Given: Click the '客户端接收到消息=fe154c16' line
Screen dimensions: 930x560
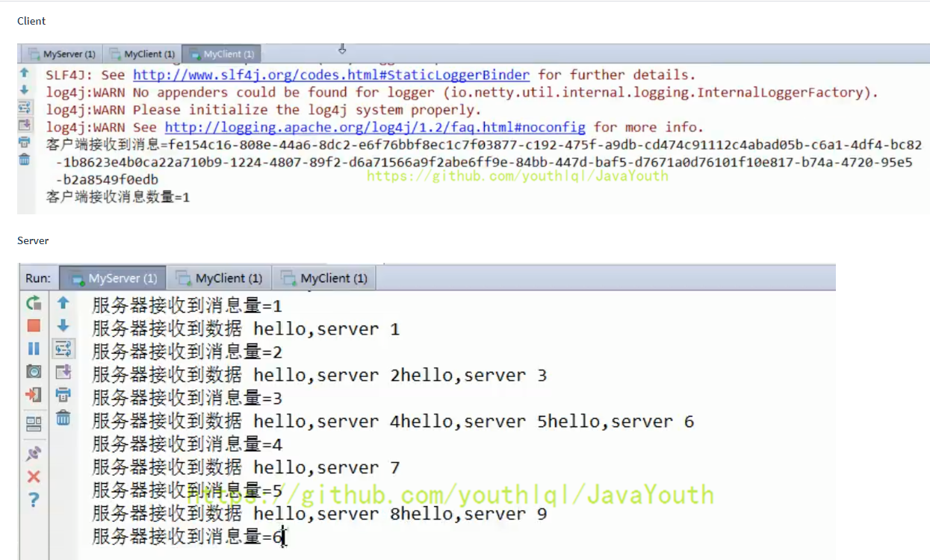Looking at the screenshot, I should 484,145.
